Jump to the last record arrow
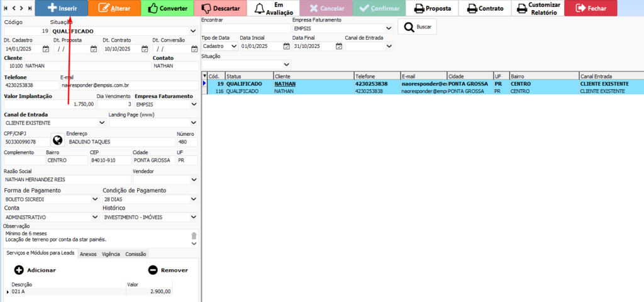 tap(29, 8)
